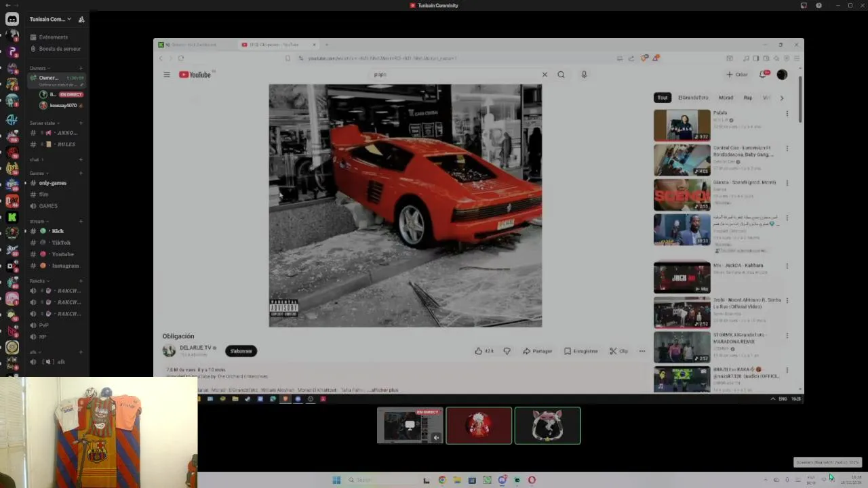Screen dimensions: 868x488
Task: Open the MARADONA REMIX video thumbnail
Action: tap(682, 347)
